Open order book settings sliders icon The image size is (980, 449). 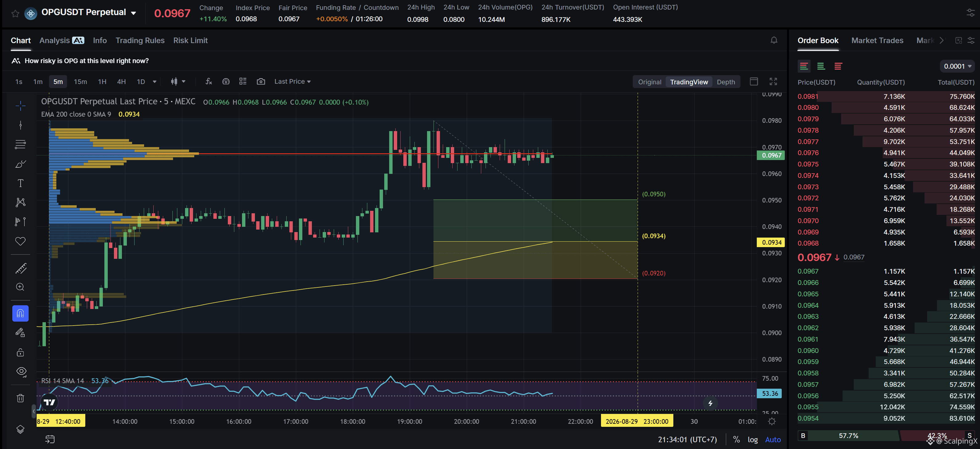(971, 40)
